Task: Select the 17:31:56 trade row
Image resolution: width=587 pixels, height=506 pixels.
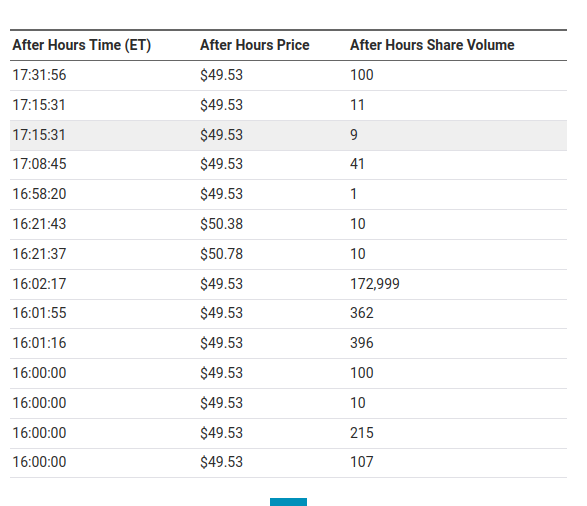Action: (288, 75)
